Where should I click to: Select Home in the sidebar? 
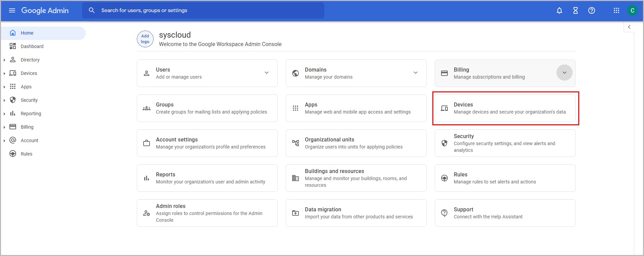[43, 33]
